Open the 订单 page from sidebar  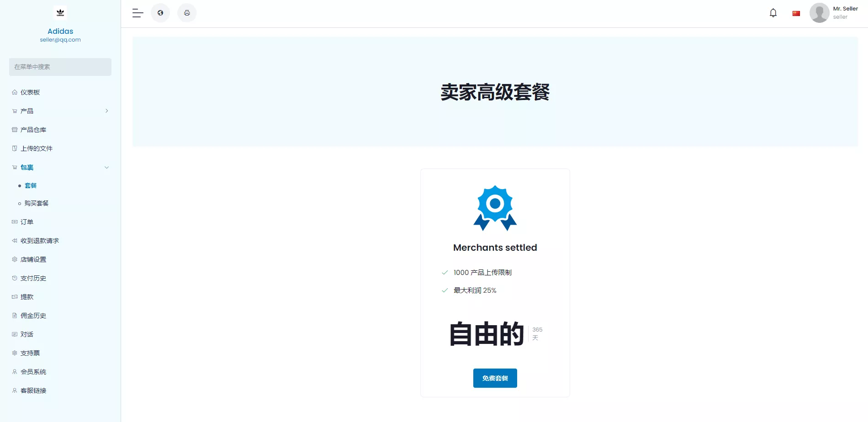[26, 222]
